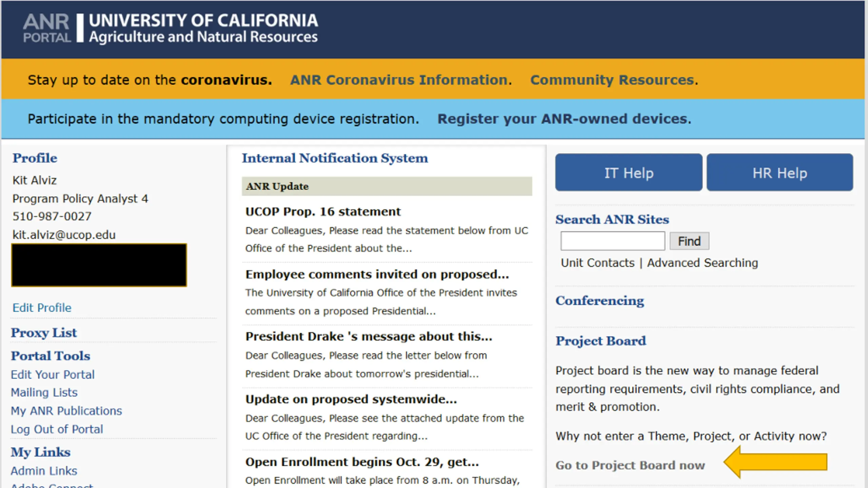This screenshot has height=488, width=868.
Task: Click the Find button
Action: pos(689,241)
